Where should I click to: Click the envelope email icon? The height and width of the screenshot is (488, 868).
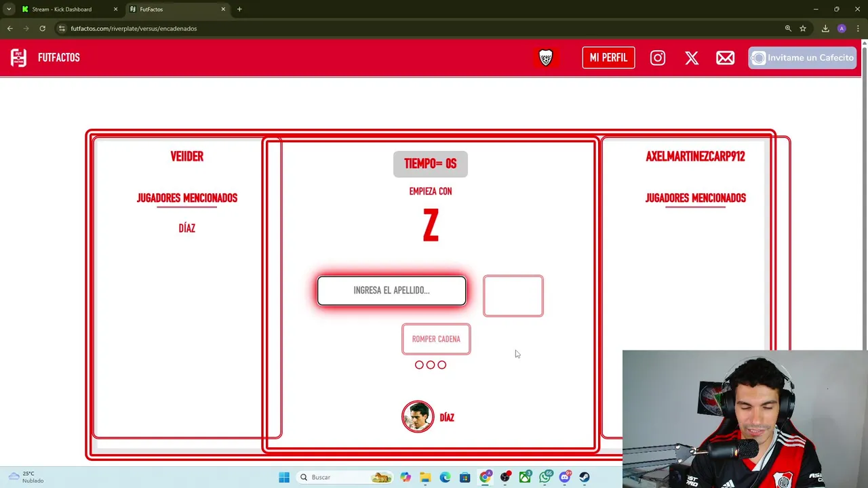point(725,58)
